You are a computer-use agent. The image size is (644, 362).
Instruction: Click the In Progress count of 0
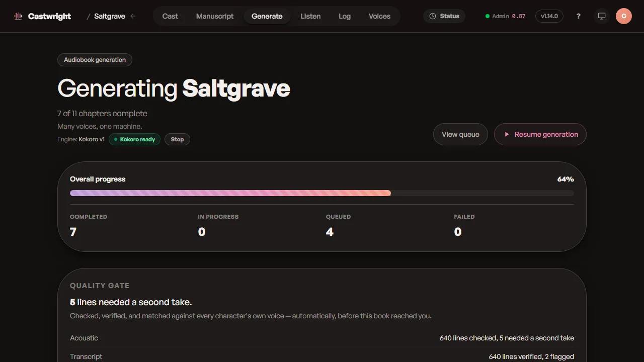point(202,232)
